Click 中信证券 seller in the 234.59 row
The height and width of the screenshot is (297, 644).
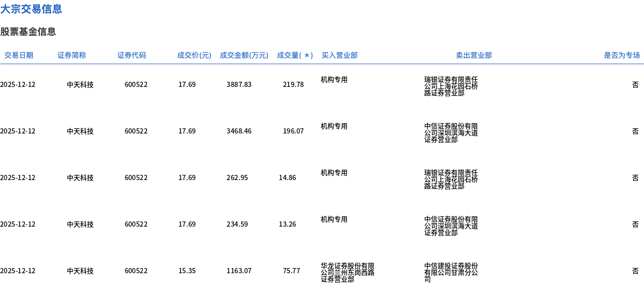tap(451, 226)
